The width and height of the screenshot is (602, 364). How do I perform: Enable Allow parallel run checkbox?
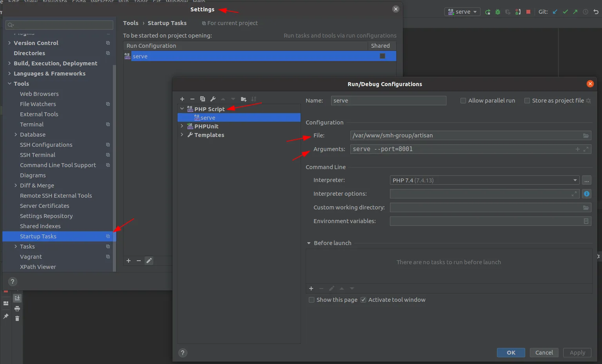463,101
